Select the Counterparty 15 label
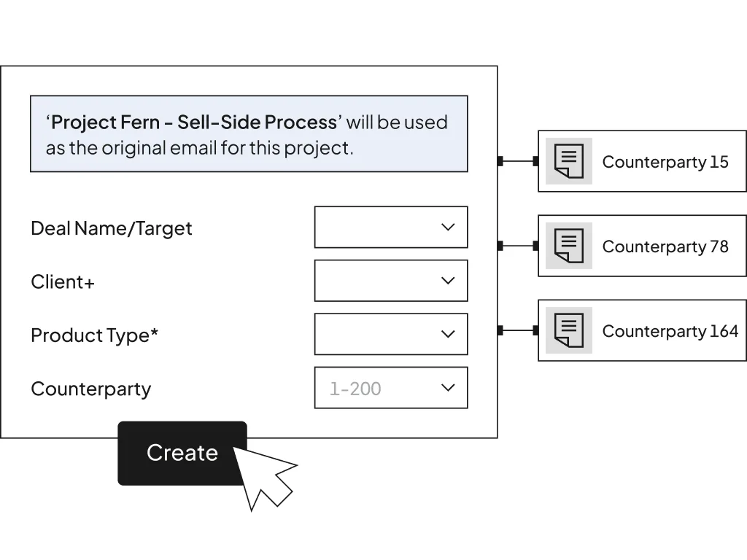This screenshot has height=560, width=747. click(665, 162)
